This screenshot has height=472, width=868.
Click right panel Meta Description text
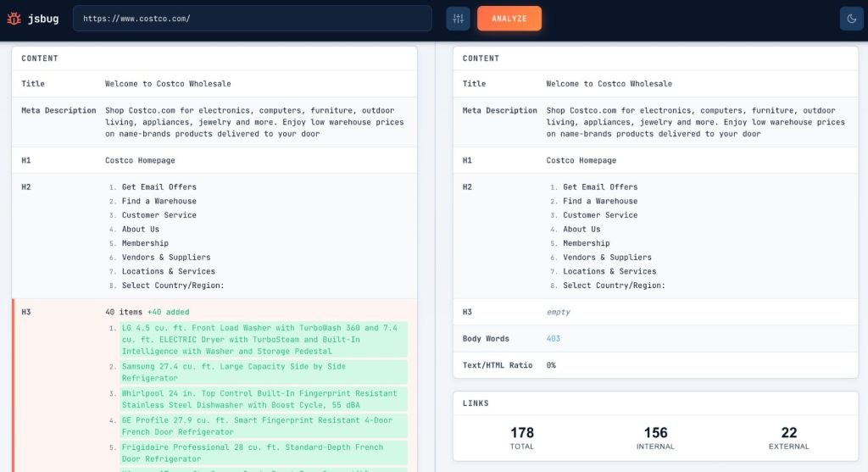[696, 122]
